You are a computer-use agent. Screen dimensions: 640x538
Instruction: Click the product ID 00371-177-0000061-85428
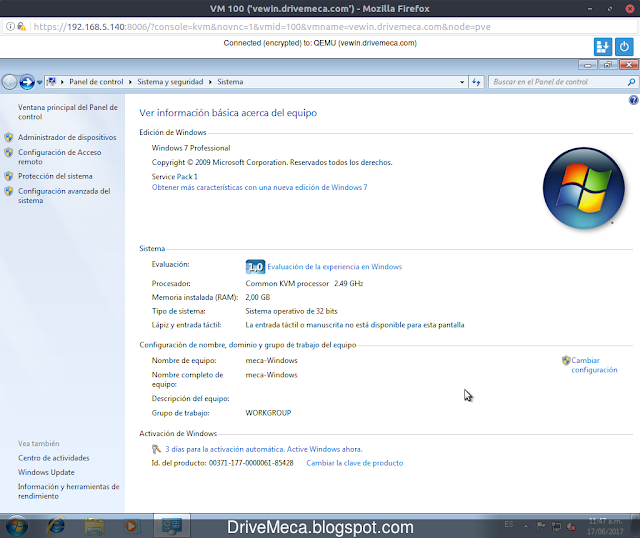pyautogui.click(x=251, y=463)
